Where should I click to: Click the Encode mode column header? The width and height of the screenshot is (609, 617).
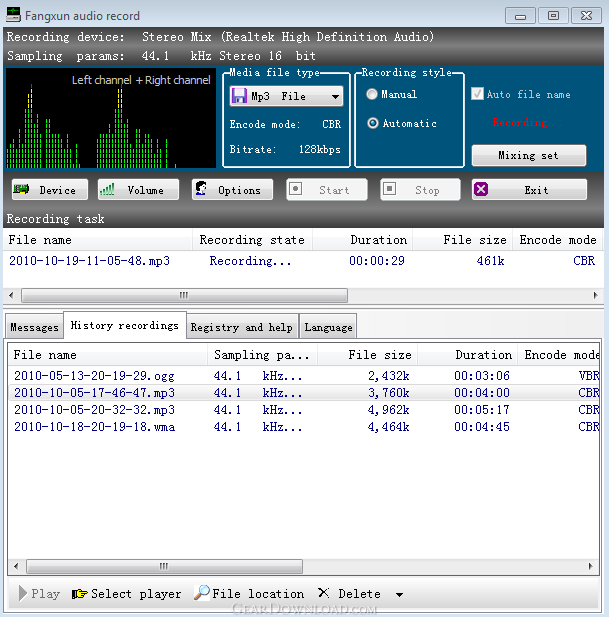(557, 240)
